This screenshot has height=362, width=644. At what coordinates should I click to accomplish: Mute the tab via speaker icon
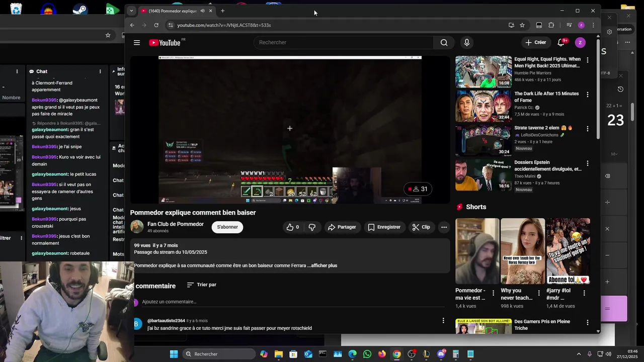click(x=202, y=11)
